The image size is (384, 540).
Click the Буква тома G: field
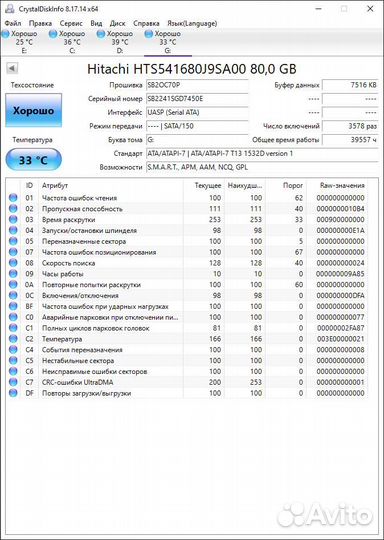(197, 140)
